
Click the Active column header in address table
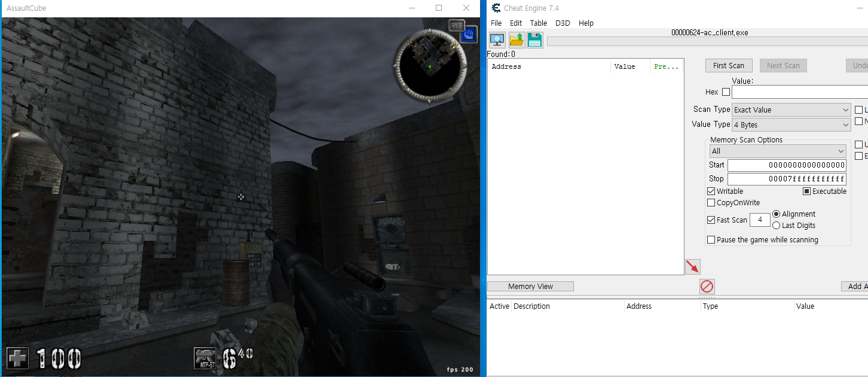[500, 306]
